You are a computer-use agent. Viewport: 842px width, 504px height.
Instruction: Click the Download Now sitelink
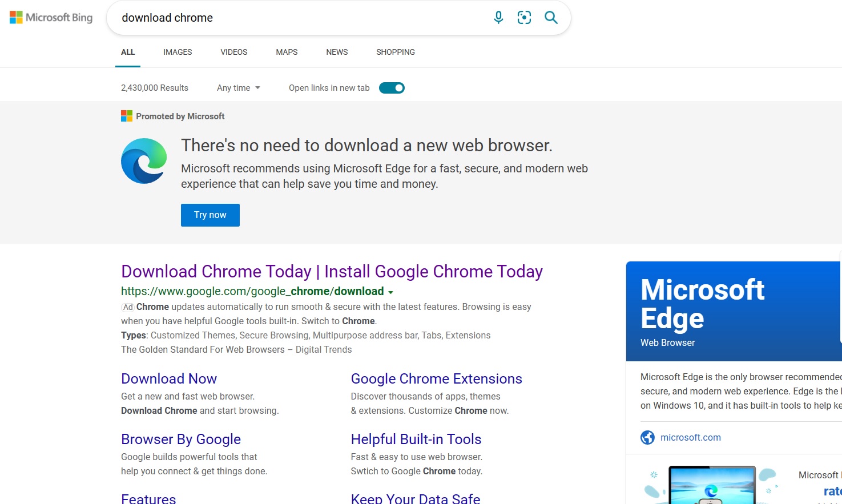tap(169, 378)
